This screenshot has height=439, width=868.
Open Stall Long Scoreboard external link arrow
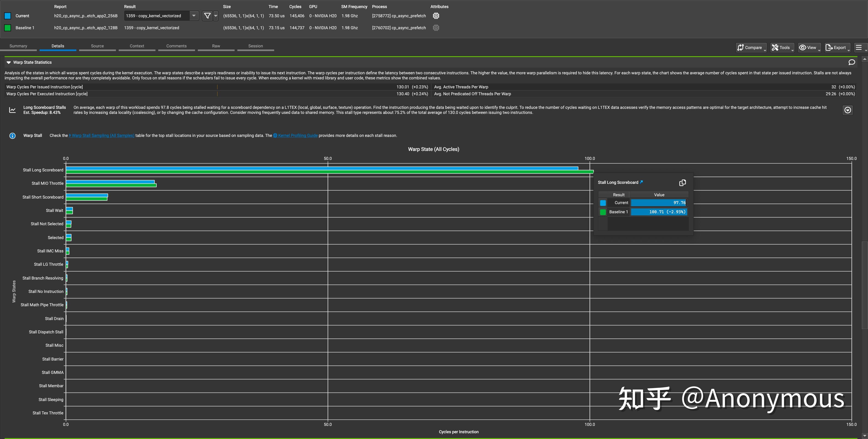click(641, 182)
